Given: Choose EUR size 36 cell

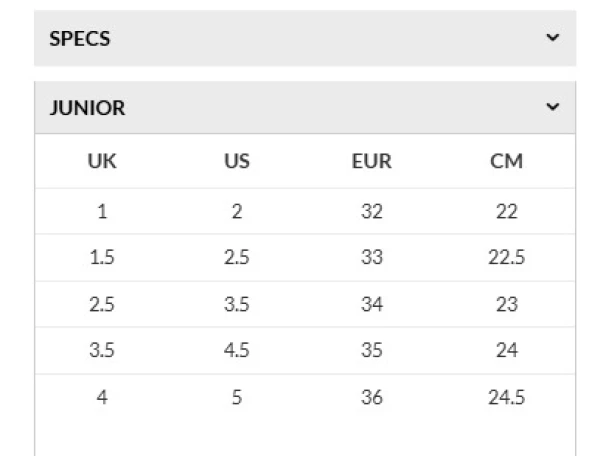Looking at the screenshot, I should pyautogui.click(x=371, y=397).
